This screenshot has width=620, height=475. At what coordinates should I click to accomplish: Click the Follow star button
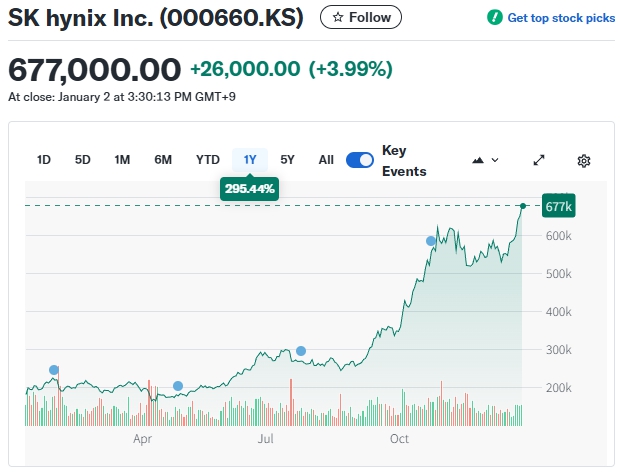coord(361,17)
